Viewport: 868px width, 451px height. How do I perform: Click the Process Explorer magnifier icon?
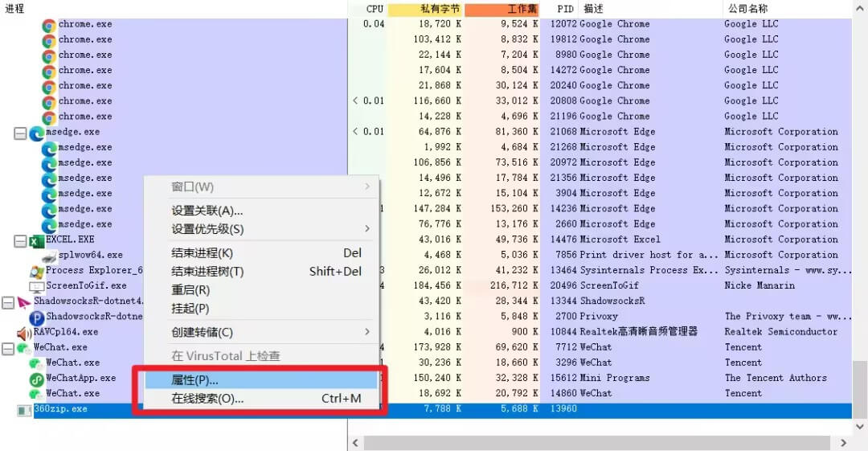point(36,271)
